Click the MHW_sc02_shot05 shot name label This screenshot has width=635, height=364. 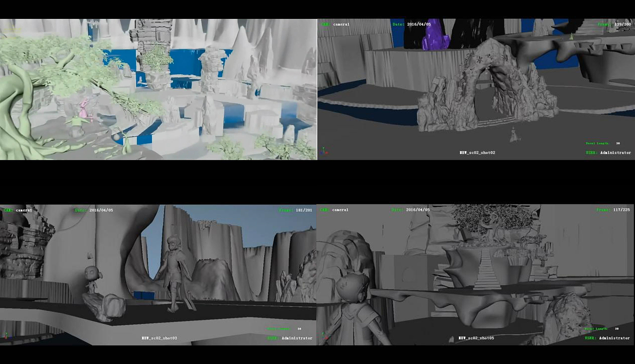pyautogui.click(x=476, y=338)
